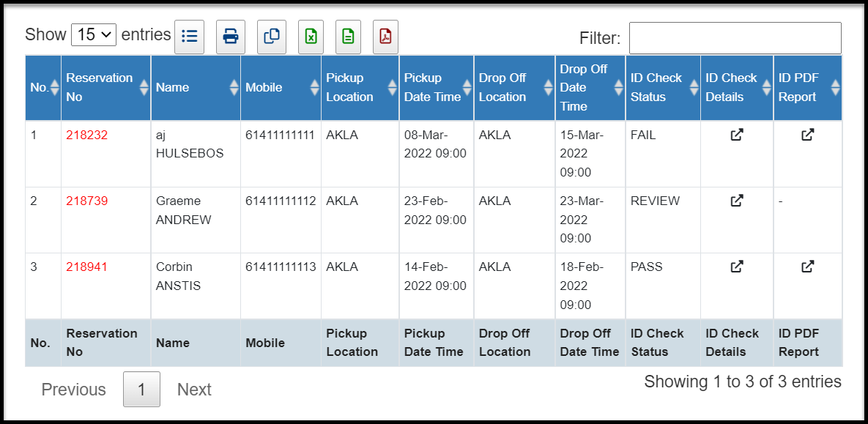Sort by Pickup Date Time header
The width and height of the screenshot is (868, 424).
(437, 87)
